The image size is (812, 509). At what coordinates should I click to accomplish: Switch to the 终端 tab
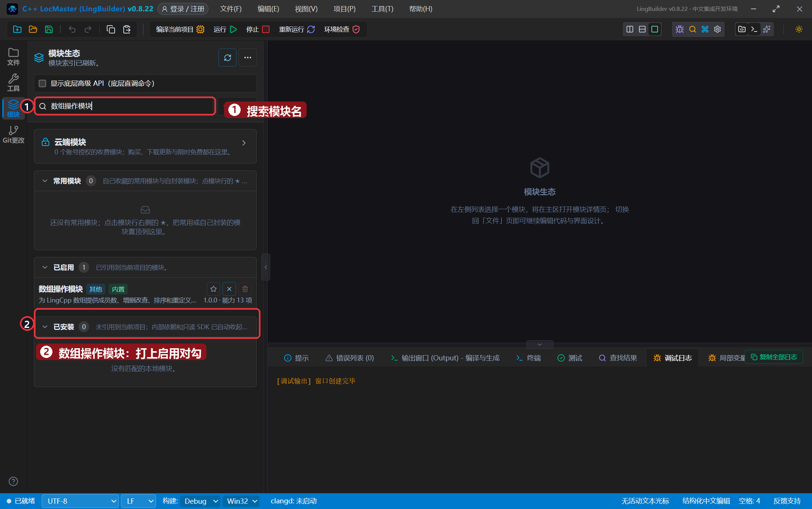pyautogui.click(x=529, y=358)
